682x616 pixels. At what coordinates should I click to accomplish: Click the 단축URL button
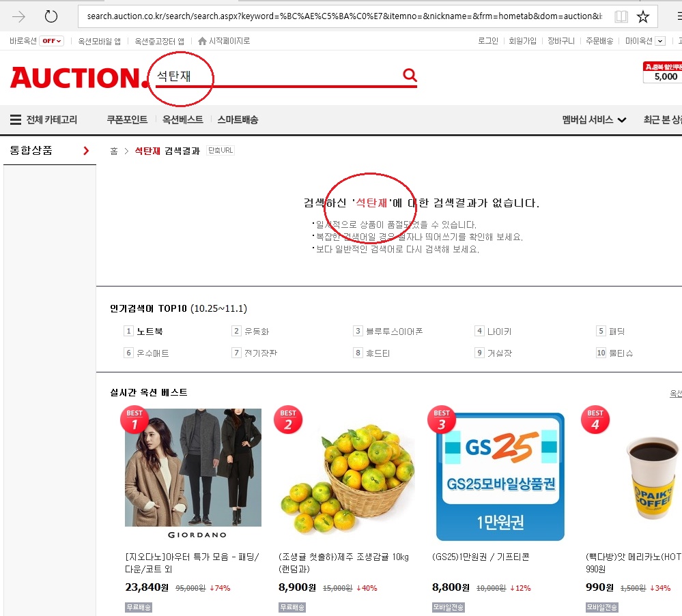click(221, 151)
